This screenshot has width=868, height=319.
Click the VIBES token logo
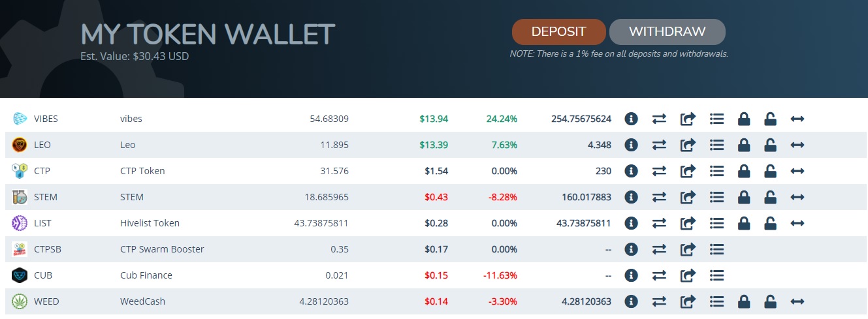pyautogui.click(x=20, y=119)
